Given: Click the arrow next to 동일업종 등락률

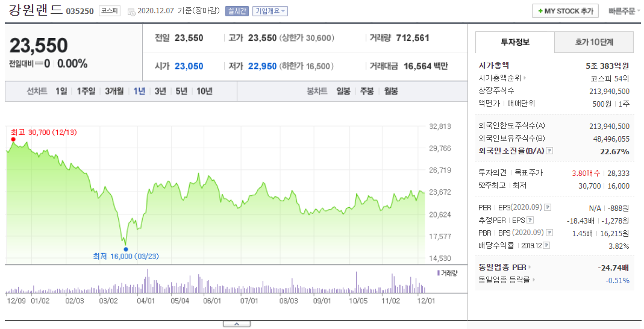Looking at the screenshot, I should (534, 280).
